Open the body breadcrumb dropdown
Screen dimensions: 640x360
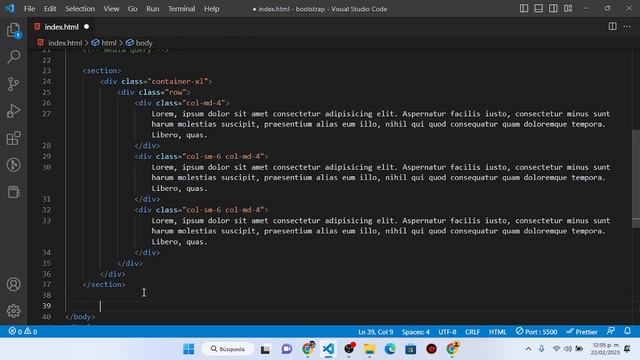click(x=139, y=42)
